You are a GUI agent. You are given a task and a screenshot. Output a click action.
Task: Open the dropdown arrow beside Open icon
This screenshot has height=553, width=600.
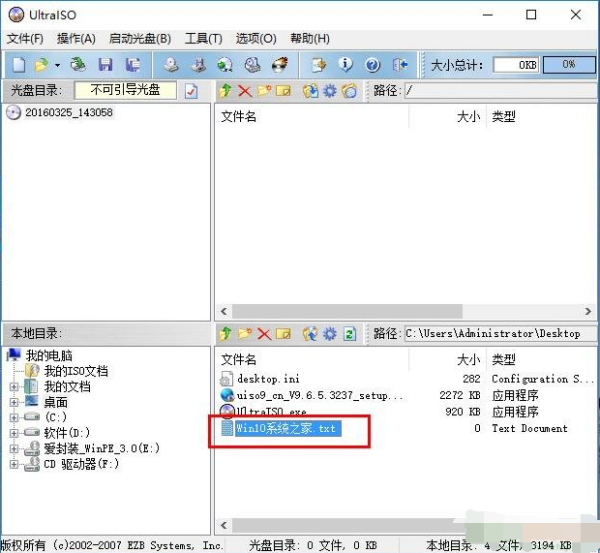coord(57,65)
